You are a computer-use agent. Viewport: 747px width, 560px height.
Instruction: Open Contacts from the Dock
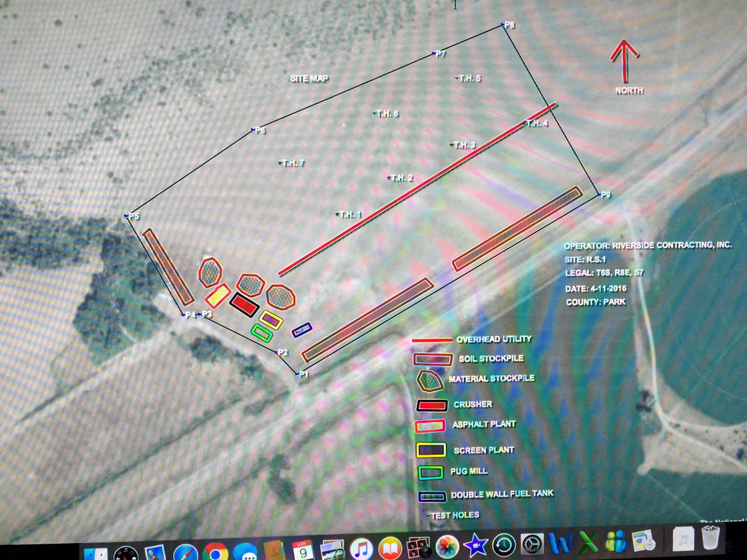(x=274, y=551)
